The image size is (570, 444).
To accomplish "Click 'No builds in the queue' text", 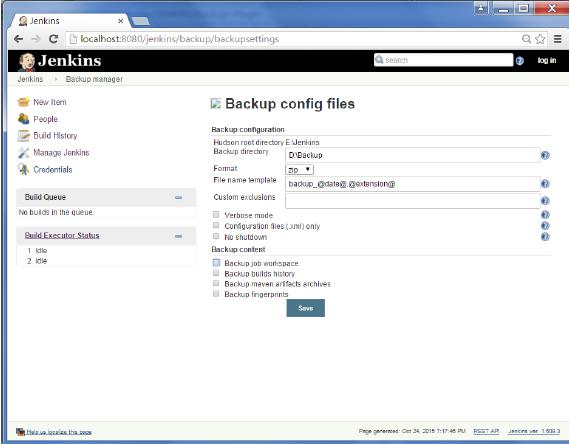I will 55,212.
